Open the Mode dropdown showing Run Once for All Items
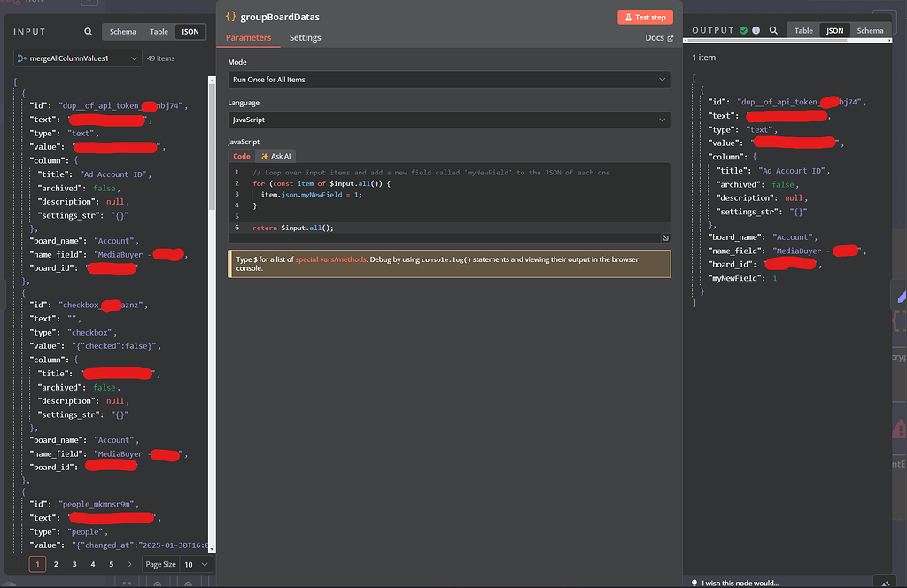 point(447,80)
